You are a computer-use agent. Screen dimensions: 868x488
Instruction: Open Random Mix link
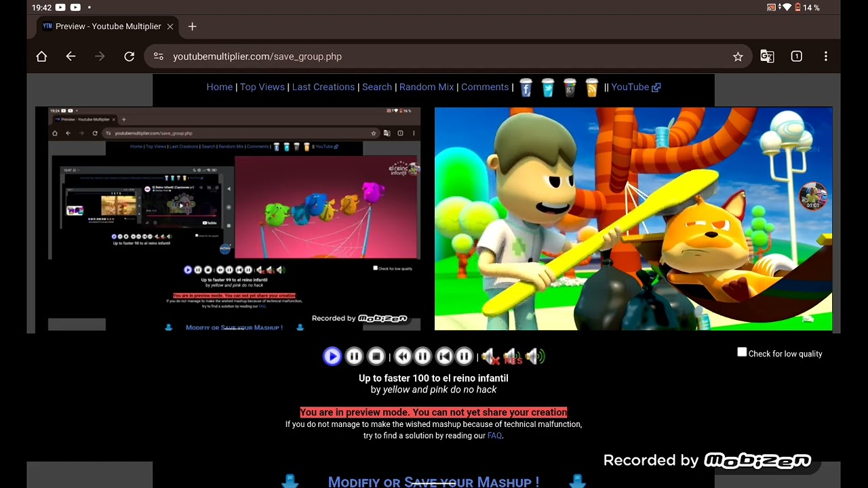tap(427, 87)
